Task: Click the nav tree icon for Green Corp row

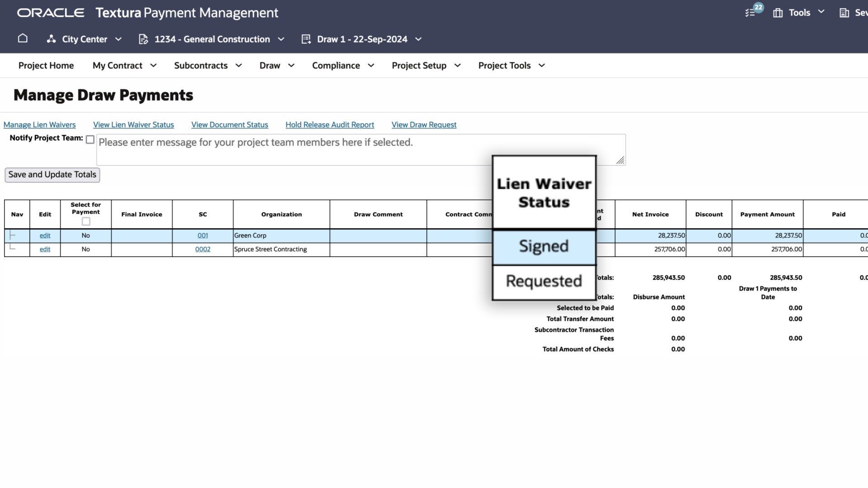Action: tap(13, 235)
